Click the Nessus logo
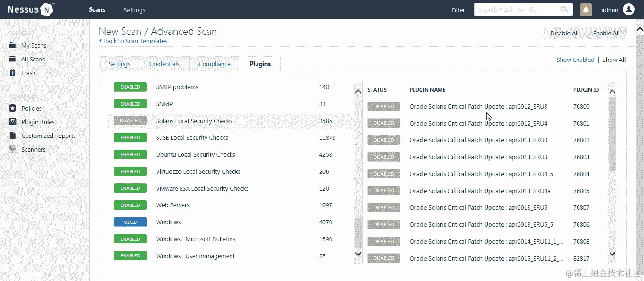Screen dimensions: 644x281 click(31, 9)
